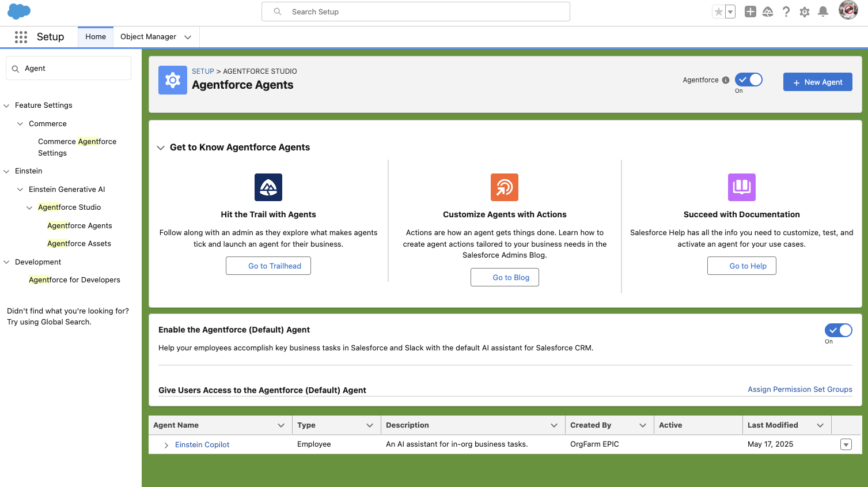This screenshot has width=868, height=487.
Task: Open the user profile avatar
Action: (x=848, y=10)
